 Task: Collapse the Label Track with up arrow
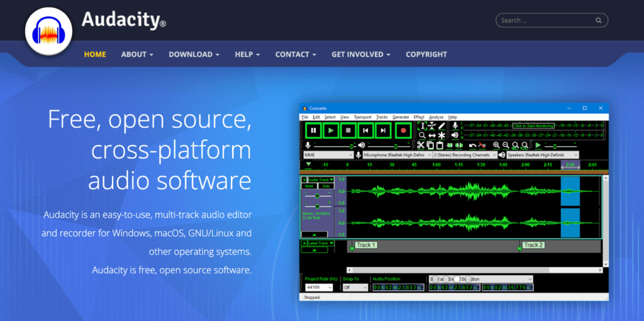314,250
